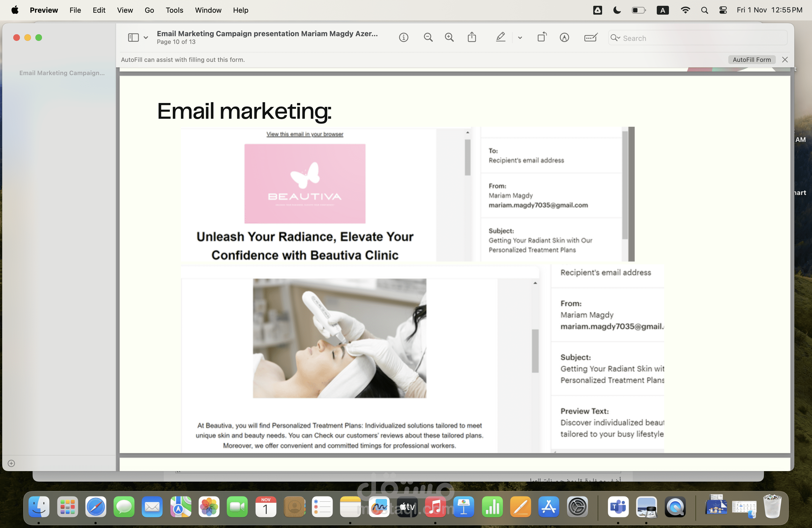Open Numbers from the Dock

492,506
